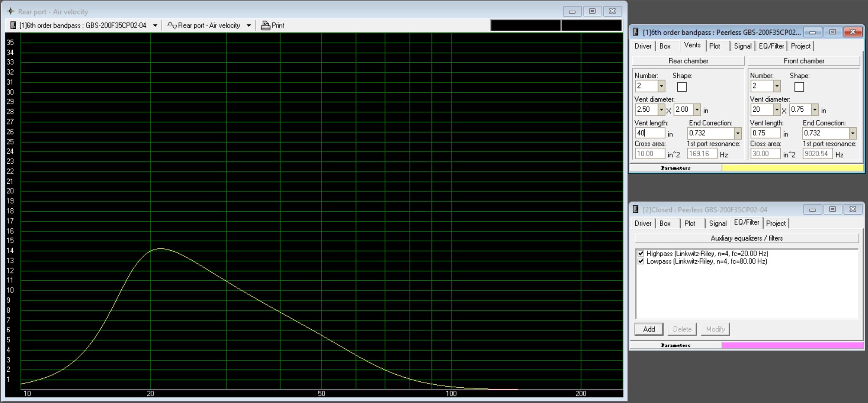The image size is (868, 403).
Task: Open the project selector dropdown in the graph toolbar
Action: [155, 25]
